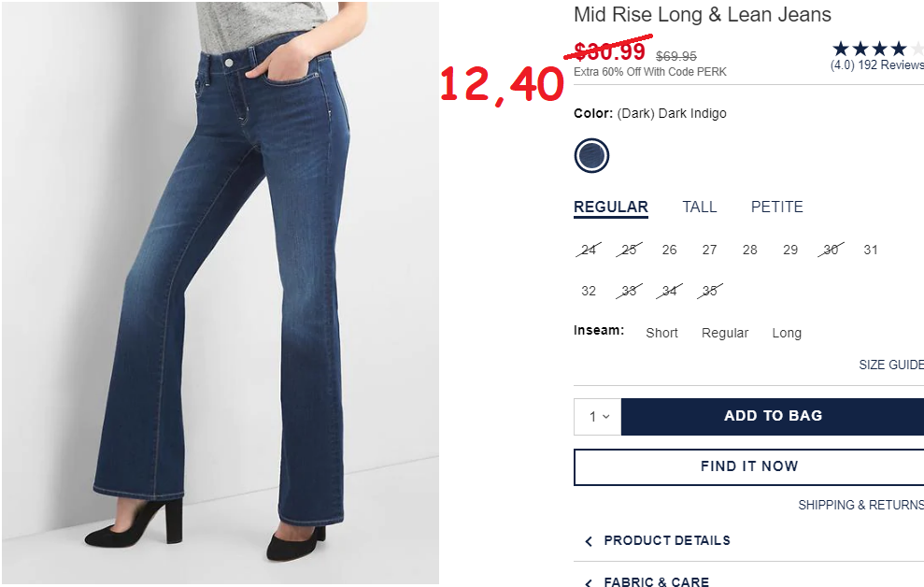This screenshot has height=587, width=924.
Task: Expand Fabric & Care section
Action: 657,581
